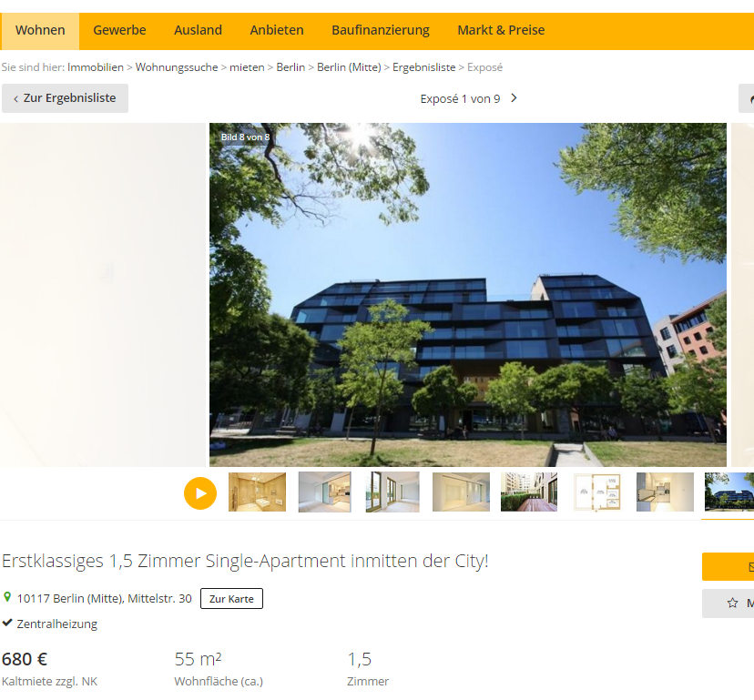The image size is (754, 700).
Task: Follow the Wohnungssuche breadcrumb link
Action: [x=177, y=67]
